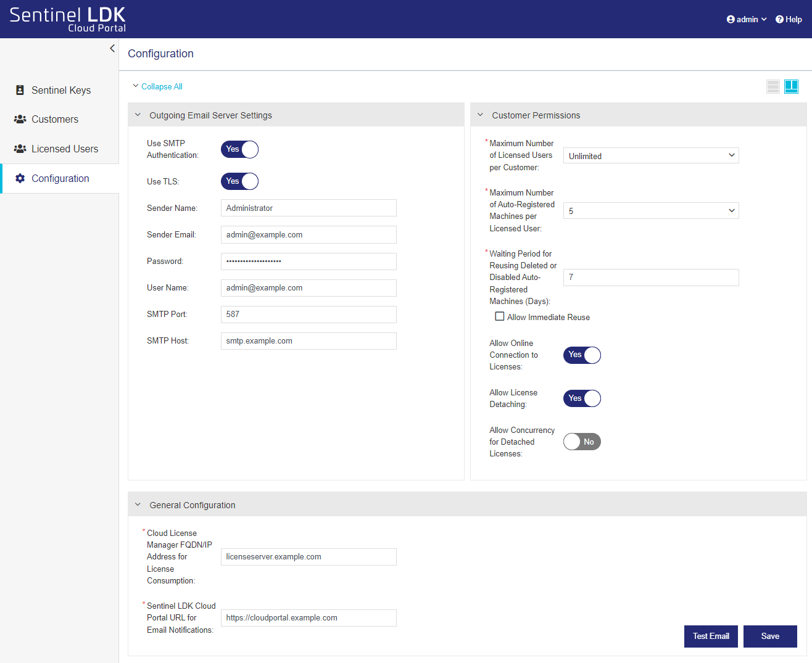Open Maximum Licensed Users per Customer dropdown
This screenshot has width=812, height=663.
(x=650, y=156)
